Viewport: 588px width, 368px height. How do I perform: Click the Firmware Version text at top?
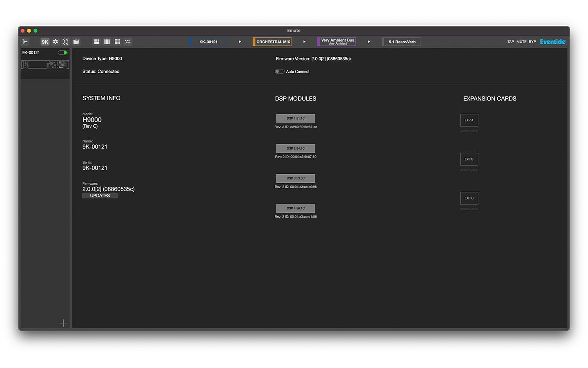313,59
